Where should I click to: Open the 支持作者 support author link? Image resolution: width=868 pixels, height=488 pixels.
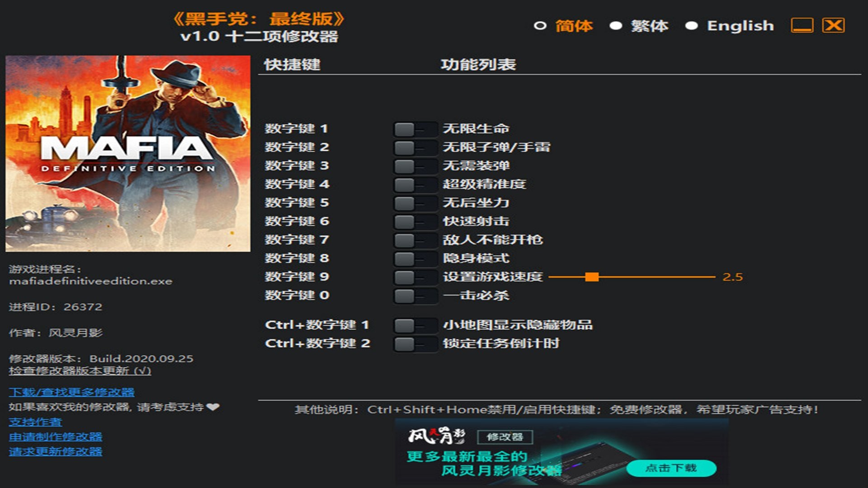click(35, 422)
